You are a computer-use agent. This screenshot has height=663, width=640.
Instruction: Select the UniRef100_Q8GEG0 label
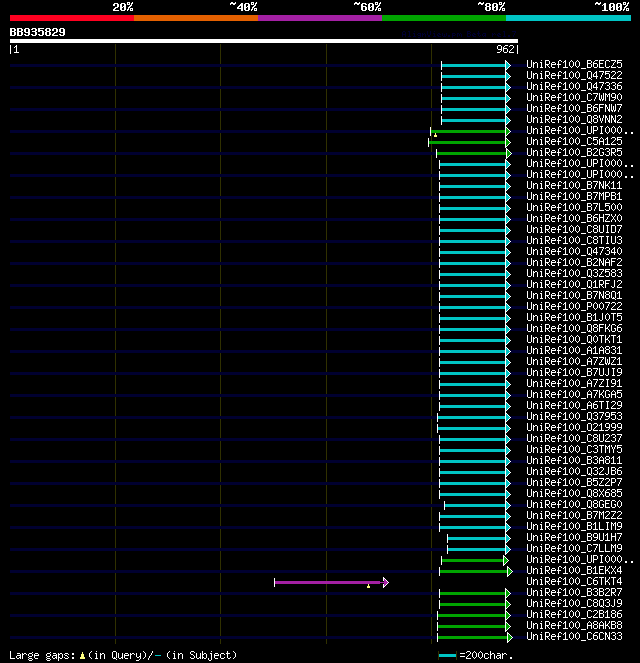(574, 504)
